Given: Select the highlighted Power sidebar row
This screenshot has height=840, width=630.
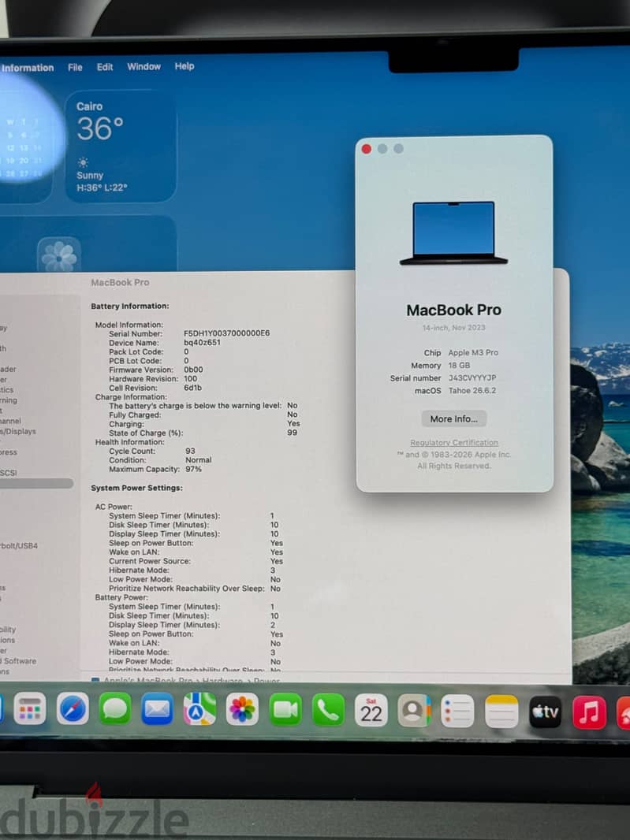Looking at the screenshot, I should pyautogui.click(x=36, y=483).
